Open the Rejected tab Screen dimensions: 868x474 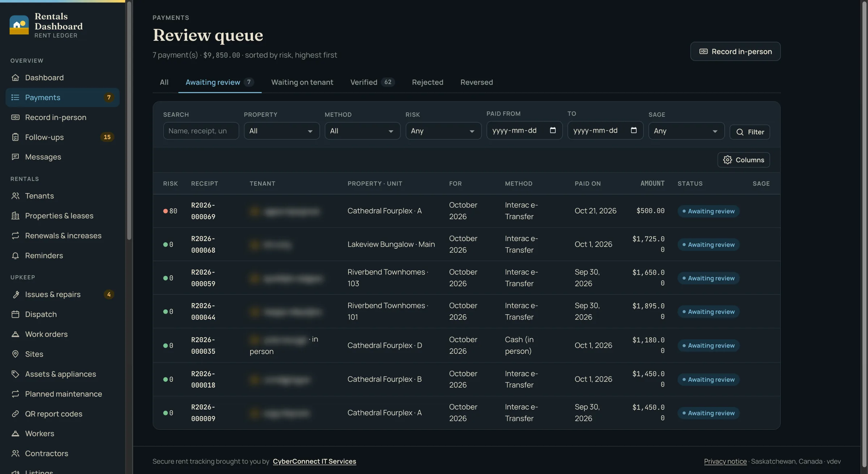pyautogui.click(x=427, y=82)
